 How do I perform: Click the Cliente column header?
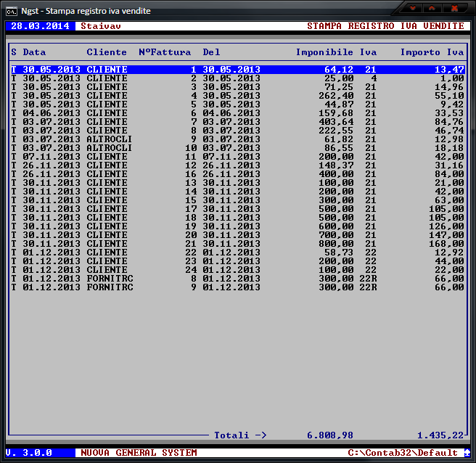click(107, 52)
